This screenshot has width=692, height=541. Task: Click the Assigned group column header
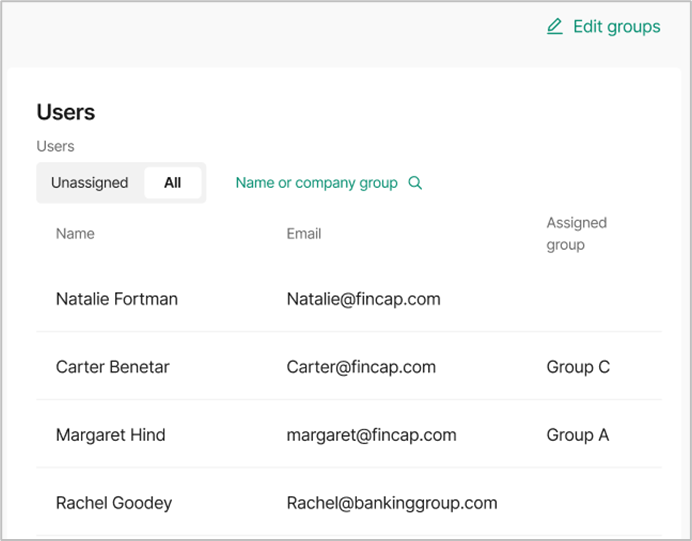pos(576,233)
